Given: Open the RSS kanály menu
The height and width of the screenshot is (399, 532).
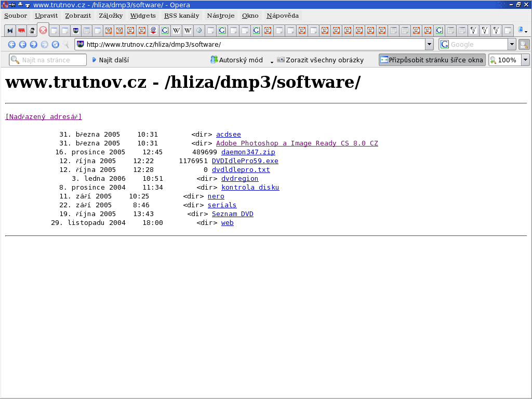Looking at the screenshot, I should [x=181, y=16].
